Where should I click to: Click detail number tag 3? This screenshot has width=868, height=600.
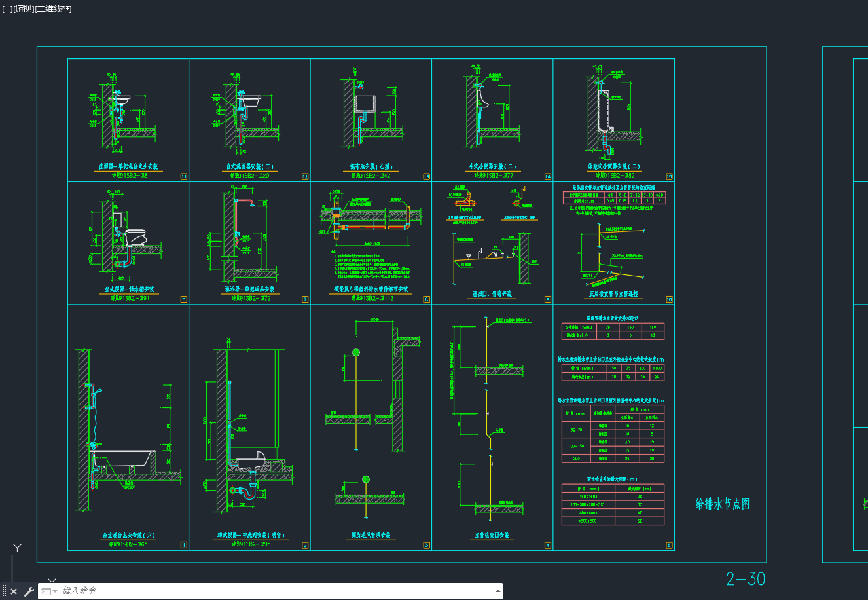click(427, 545)
